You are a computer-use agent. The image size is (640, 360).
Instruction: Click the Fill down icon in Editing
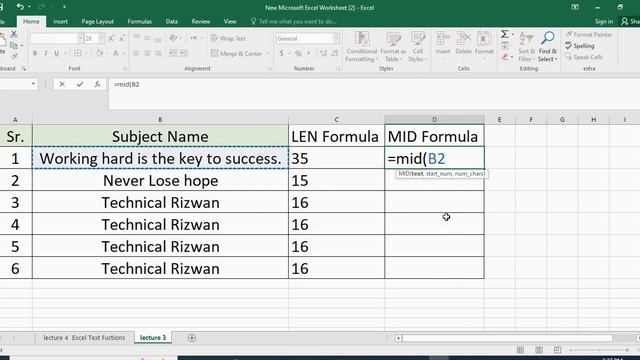(505, 45)
